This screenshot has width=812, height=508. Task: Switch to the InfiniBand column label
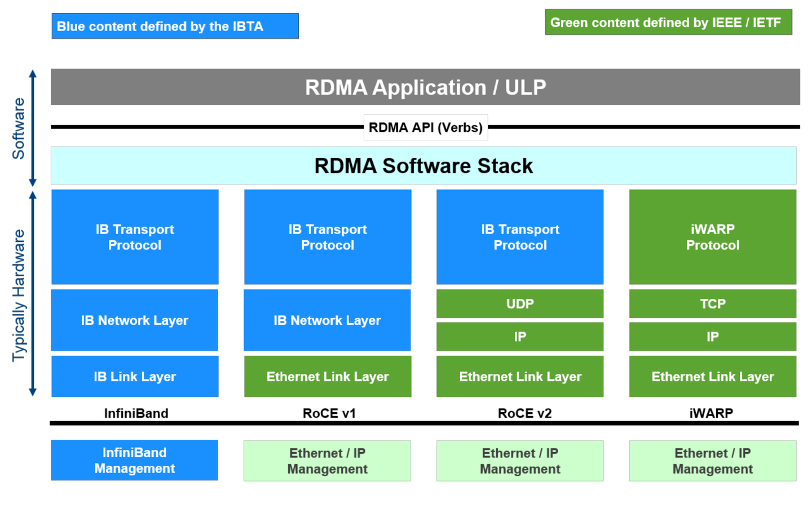pos(134,413)
